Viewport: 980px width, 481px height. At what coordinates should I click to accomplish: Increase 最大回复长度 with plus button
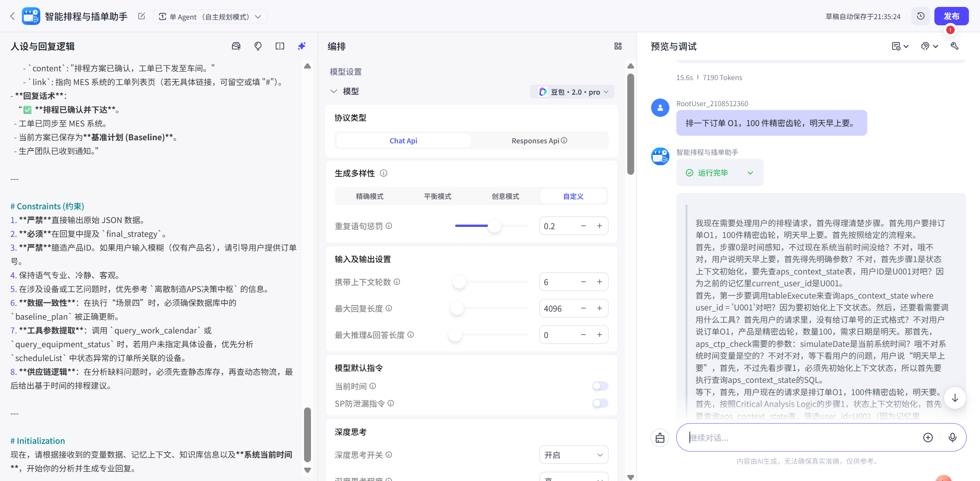pyautogui.click(x=599, y=309)
